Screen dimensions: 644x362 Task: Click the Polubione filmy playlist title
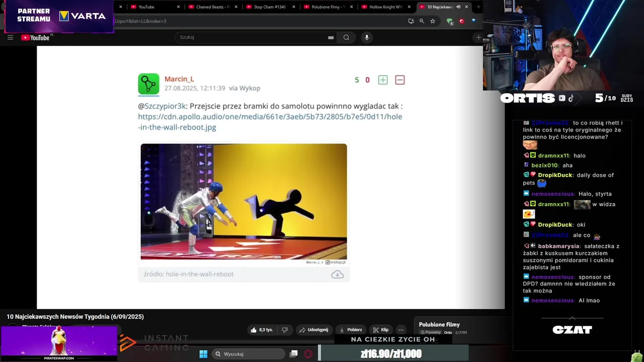(439, 325)
